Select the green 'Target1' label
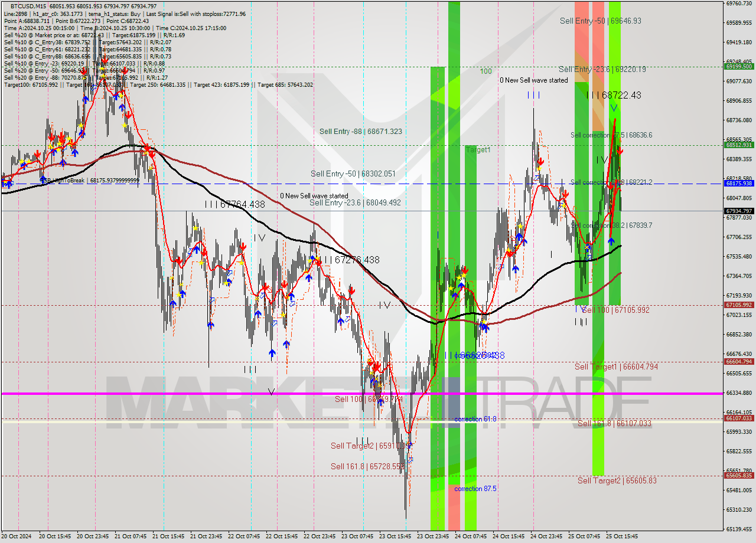756x543 pixels. click(x=478, y=150)
